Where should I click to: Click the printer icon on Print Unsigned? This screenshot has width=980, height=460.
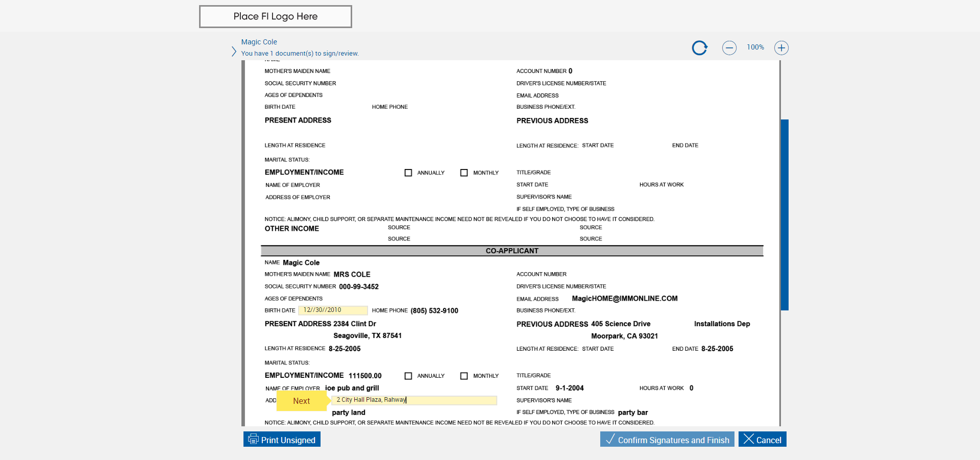(x=253, y=439)
